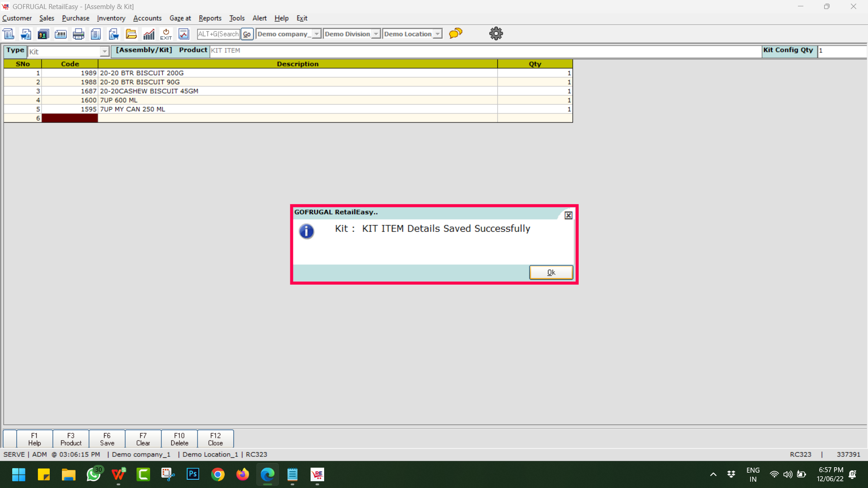Open the settings gear icon
The image size is (868, 488).
pyautogui.click(x=496, y=33)
